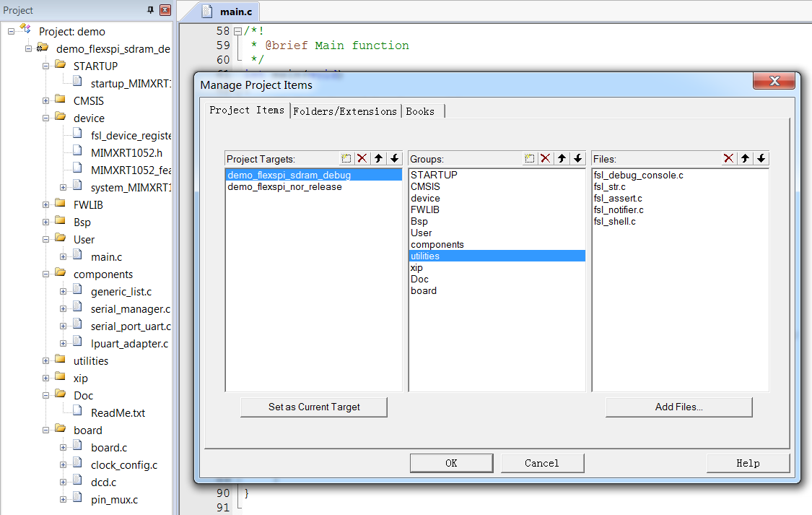812x515 pixels.
Task: Expand the FWLIB folder in tree
Action: point(45,204)
